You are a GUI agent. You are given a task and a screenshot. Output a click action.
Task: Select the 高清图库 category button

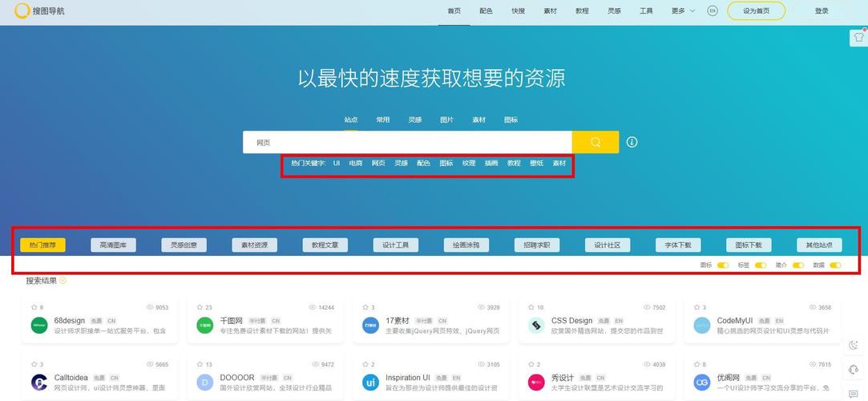click(x=114, y=245)
